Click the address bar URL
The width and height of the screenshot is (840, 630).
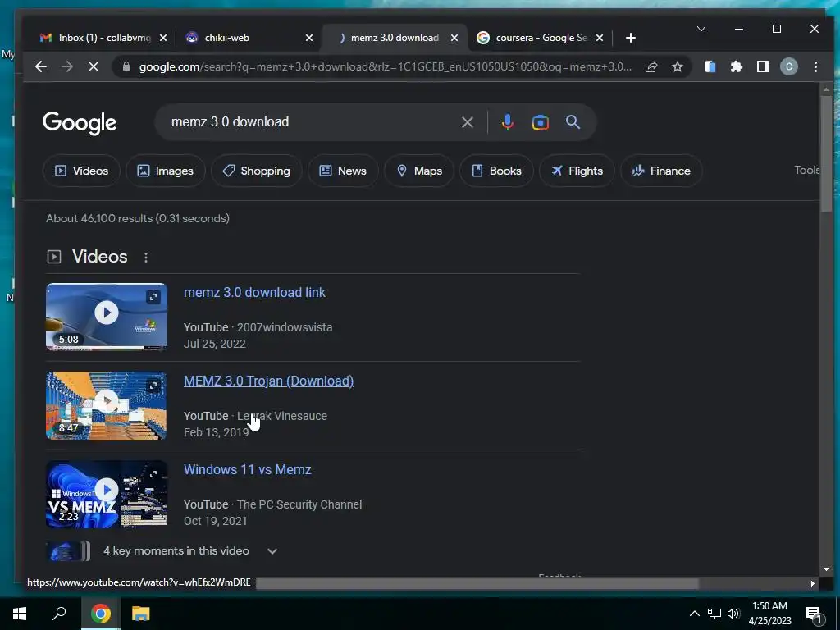(385, 66)
